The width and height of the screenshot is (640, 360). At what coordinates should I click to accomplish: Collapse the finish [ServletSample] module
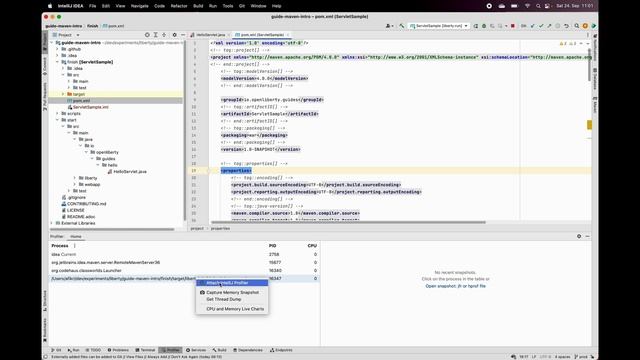[58, 62]
